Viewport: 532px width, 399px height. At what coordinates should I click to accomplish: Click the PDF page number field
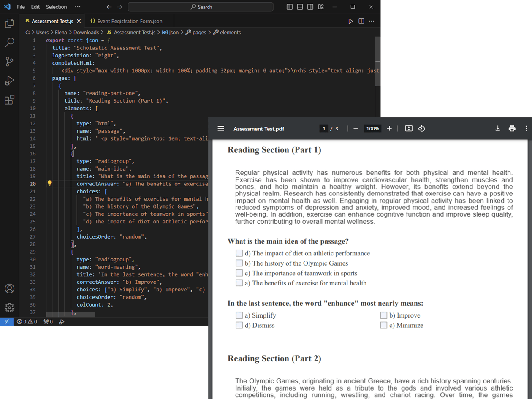(324, 128)
